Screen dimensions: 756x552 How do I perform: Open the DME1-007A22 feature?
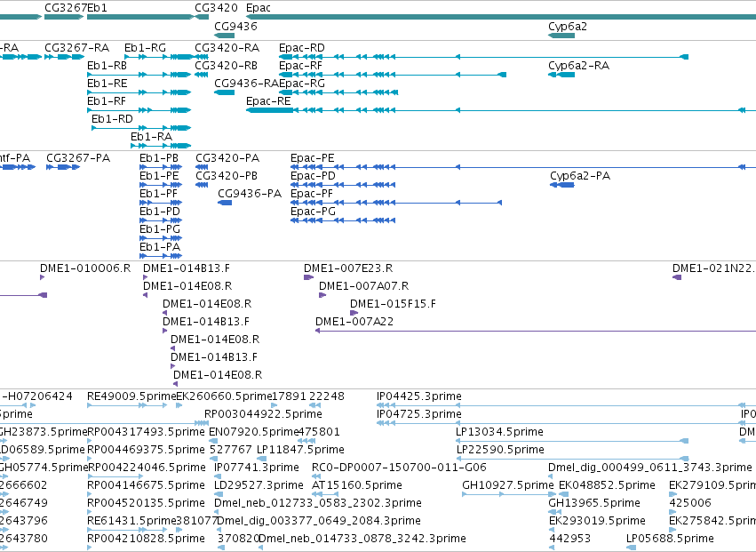pos(536,331)
